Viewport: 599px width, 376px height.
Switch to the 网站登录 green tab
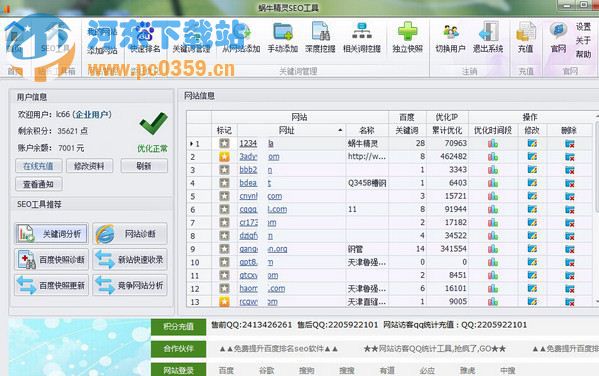pos(178,370)
